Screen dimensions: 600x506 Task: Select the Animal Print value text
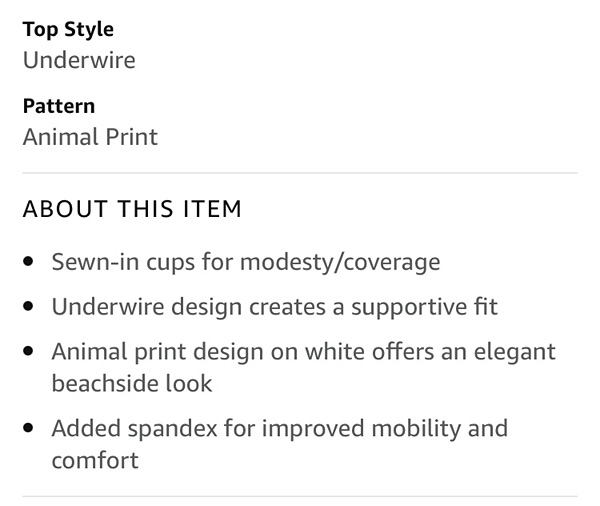[90, 136]
